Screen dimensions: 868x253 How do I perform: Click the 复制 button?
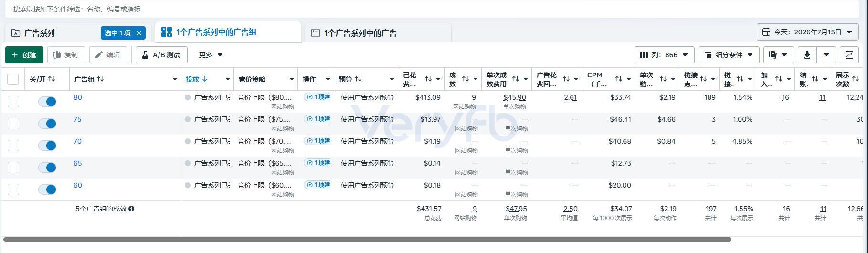[66, 55]
